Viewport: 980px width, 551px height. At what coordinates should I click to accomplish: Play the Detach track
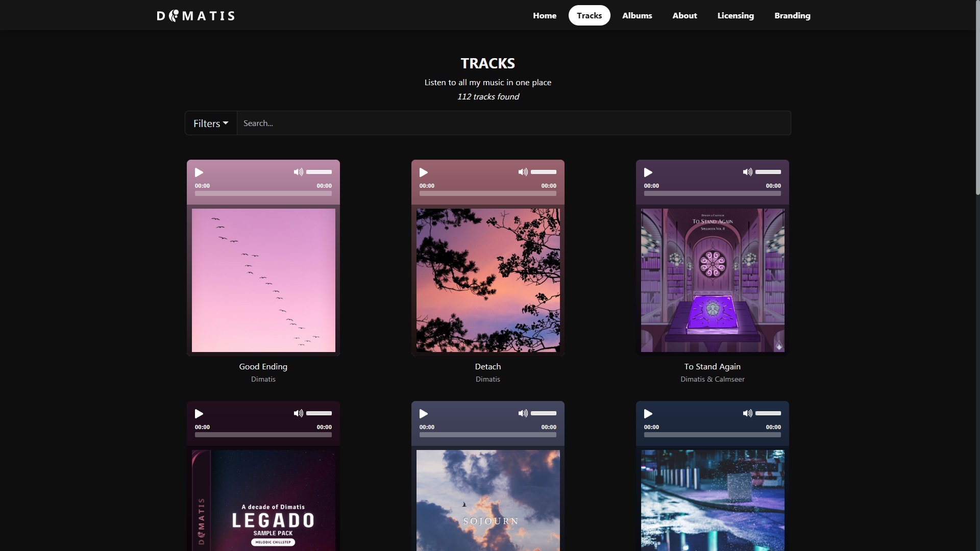click(x=424, y=172)
